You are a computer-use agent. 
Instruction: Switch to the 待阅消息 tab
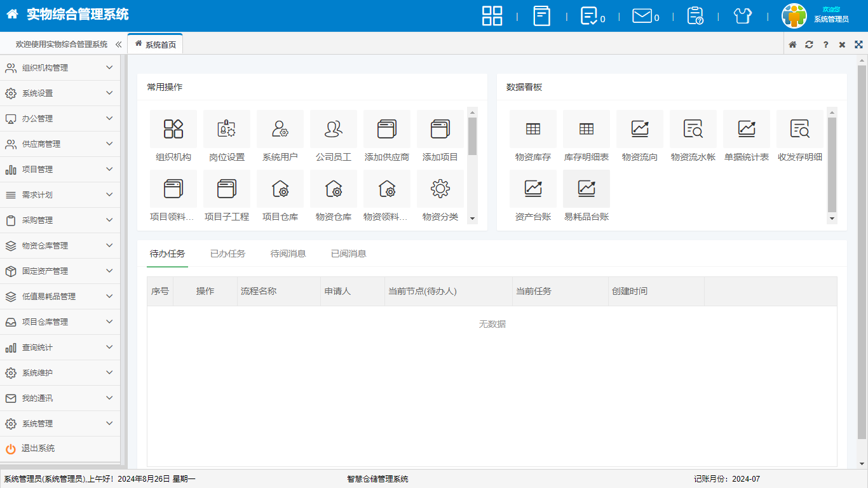[288, 254]
